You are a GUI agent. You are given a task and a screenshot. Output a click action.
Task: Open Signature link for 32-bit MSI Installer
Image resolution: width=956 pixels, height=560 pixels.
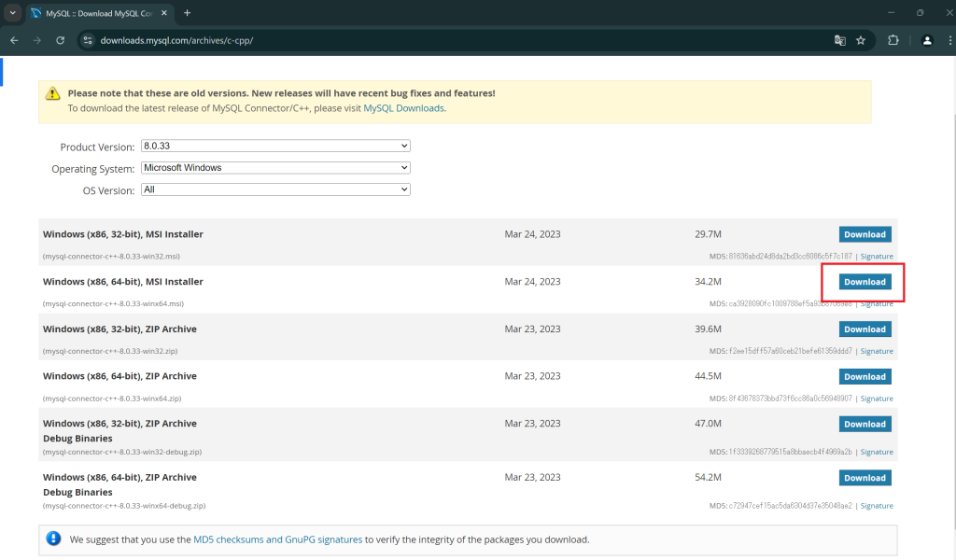point(877,256)
